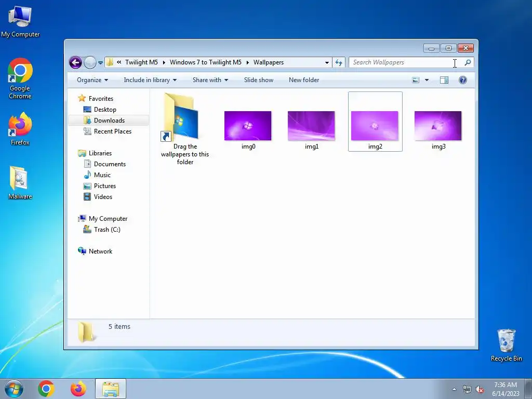532x399 pixels.
Task: Select Firefox desktop shortcut
Action: (20, 129)
